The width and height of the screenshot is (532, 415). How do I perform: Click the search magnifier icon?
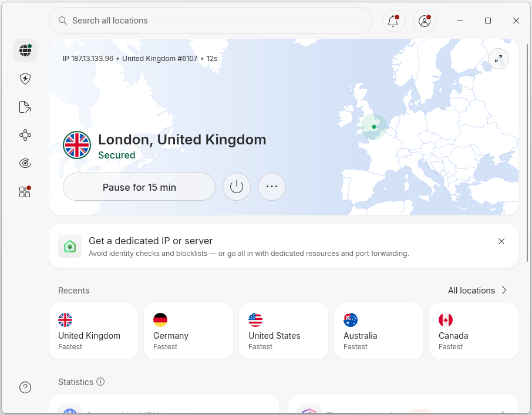[62, 21]
